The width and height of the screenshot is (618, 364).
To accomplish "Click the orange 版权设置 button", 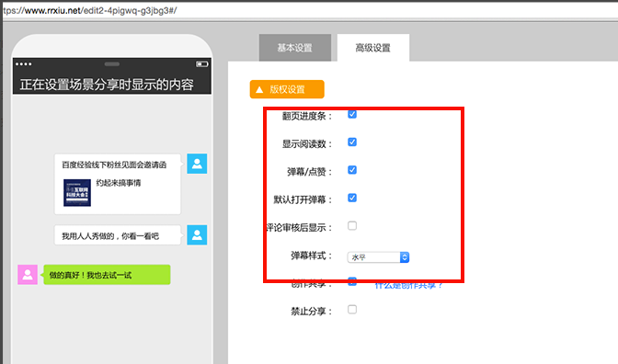I will tap(287, 89).
